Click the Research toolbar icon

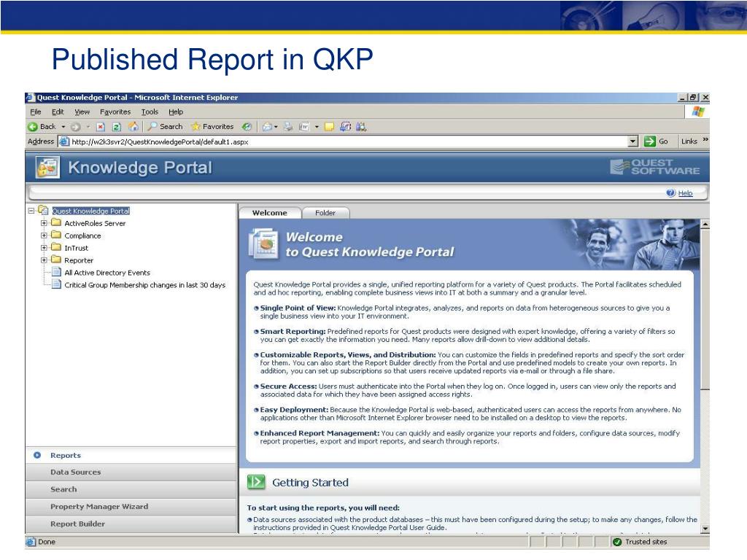pyautogui.click(x=361, y=127)
